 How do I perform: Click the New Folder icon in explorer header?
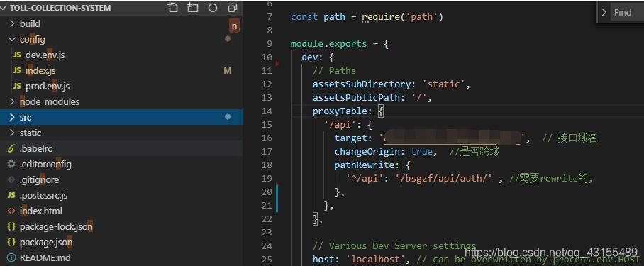pos(193,7)
